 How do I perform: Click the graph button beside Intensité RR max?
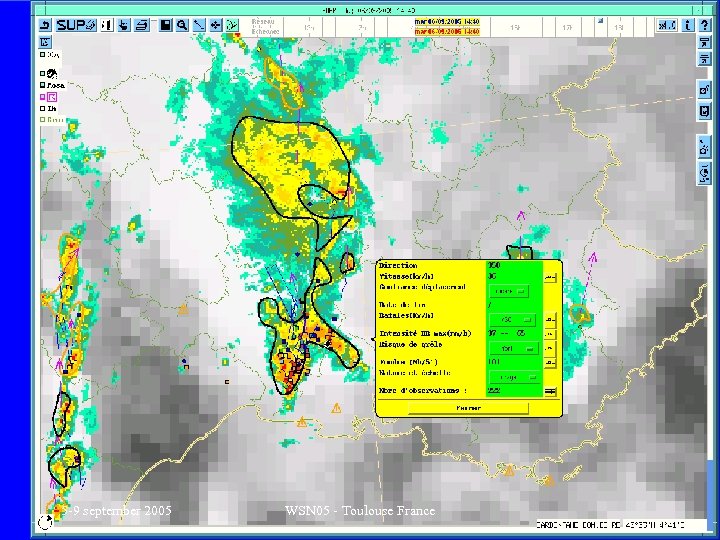click(550, 334)
